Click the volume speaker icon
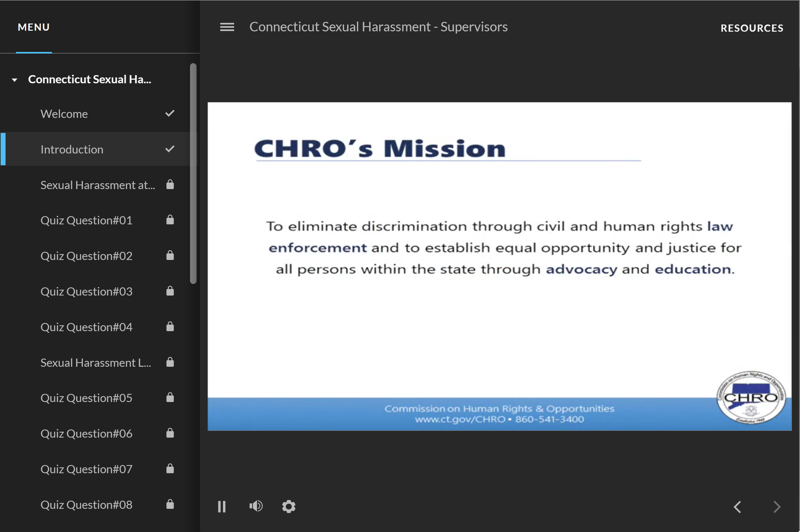Viewport: 800px width, 532px height. [x=256, y=506]
